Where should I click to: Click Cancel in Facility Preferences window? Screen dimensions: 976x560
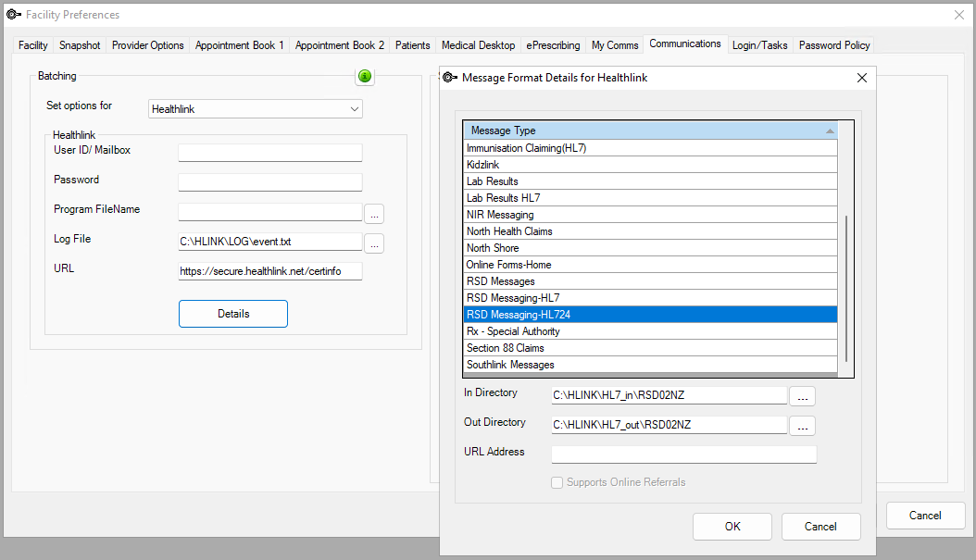[925, 516]
